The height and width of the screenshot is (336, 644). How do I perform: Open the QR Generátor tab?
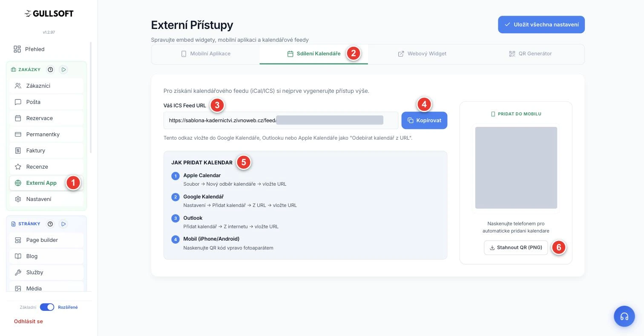click(x=530, y=54)
